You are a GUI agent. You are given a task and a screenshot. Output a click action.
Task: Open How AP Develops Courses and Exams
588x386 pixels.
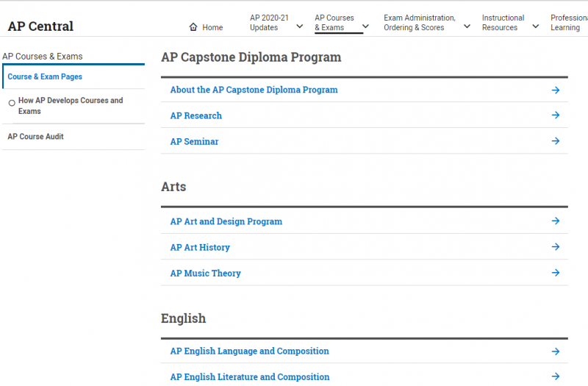click(71, 106)
